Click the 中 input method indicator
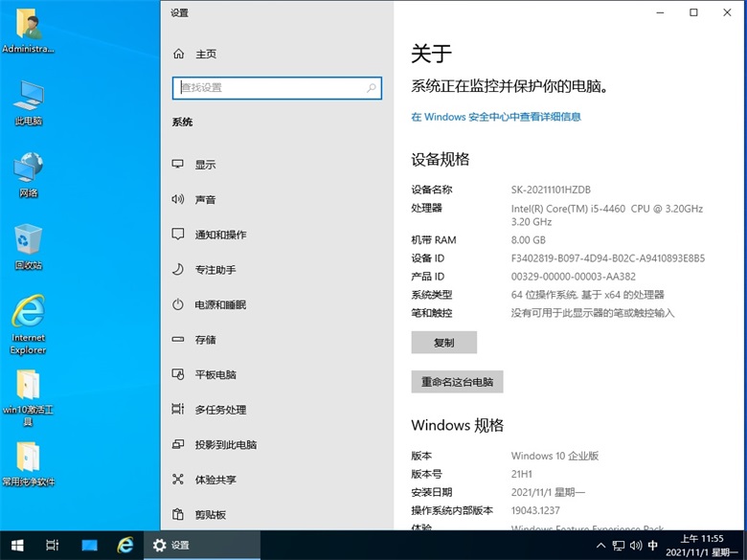The width and height of the screenshot is (747, 560). coord(653,546)
